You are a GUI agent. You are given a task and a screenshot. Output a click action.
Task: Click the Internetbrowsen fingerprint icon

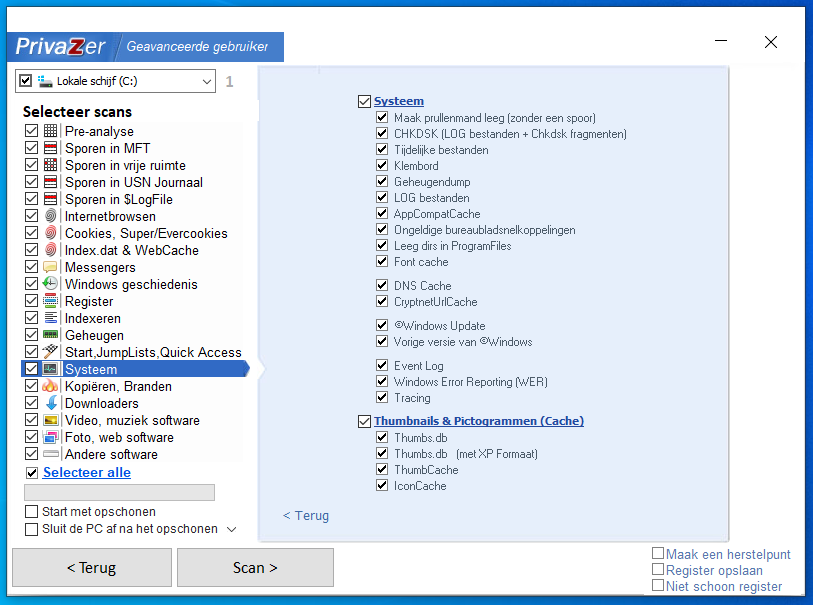(x=51, y=216)
